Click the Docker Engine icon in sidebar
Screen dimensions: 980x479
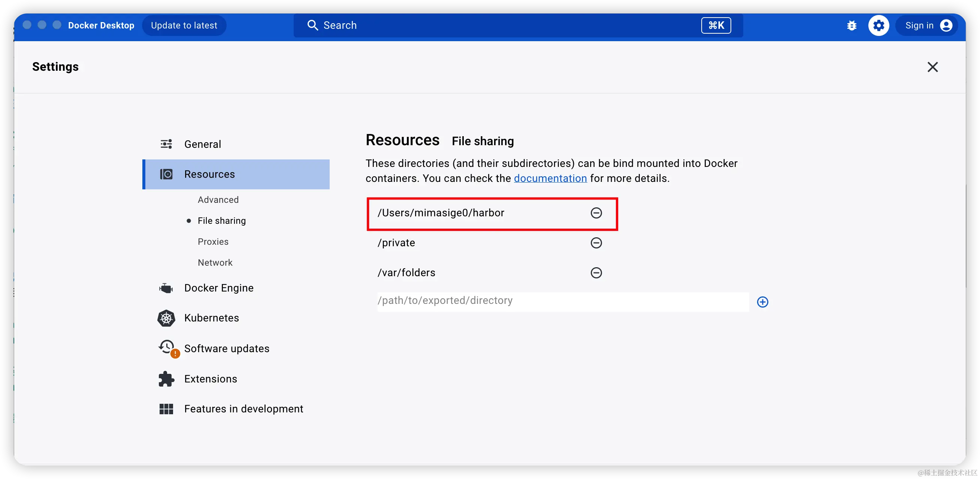pyautogui.click(x=166, y=288)
